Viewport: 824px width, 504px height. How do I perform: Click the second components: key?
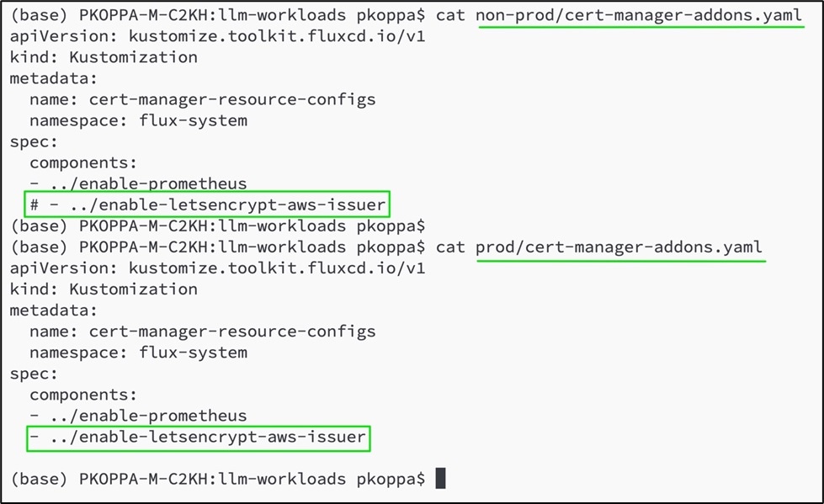(83, 395)
